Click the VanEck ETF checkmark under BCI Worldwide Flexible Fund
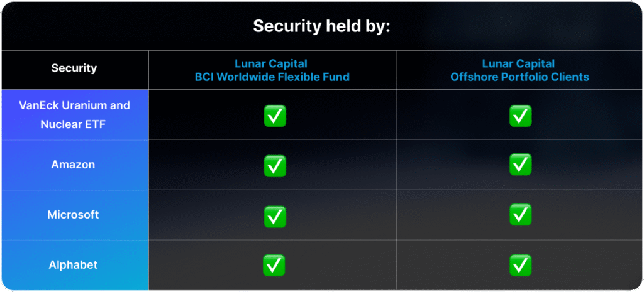Screen dimensions: 644x292 point(275,116)
